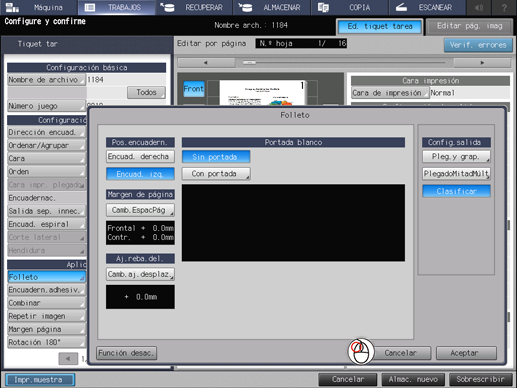Click the left panel previous page arrow
This screenshot has height=388, width=517.
pyautogui.click(x=68, y=359)
